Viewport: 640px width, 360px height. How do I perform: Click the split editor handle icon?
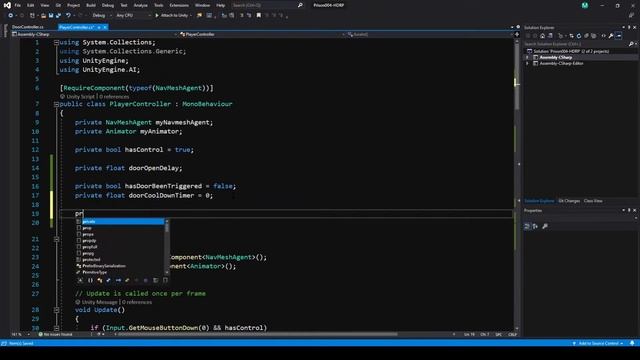tap(517, 35)
